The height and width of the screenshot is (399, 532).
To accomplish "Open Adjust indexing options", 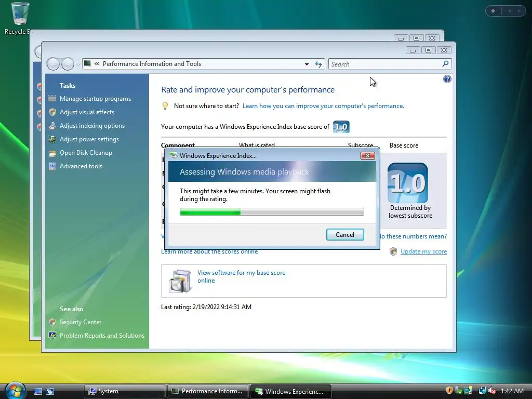I will pyautogui.click(x=92, y=126).
